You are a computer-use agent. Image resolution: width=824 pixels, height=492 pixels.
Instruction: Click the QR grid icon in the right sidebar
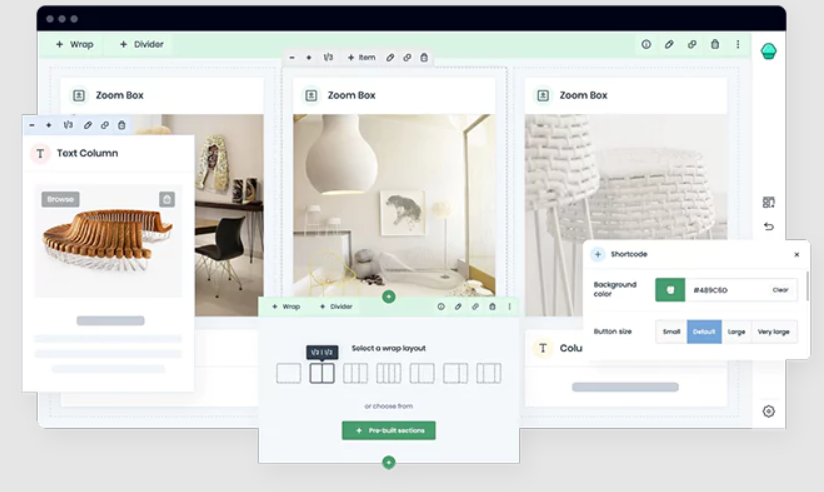(x=768, y=202)
